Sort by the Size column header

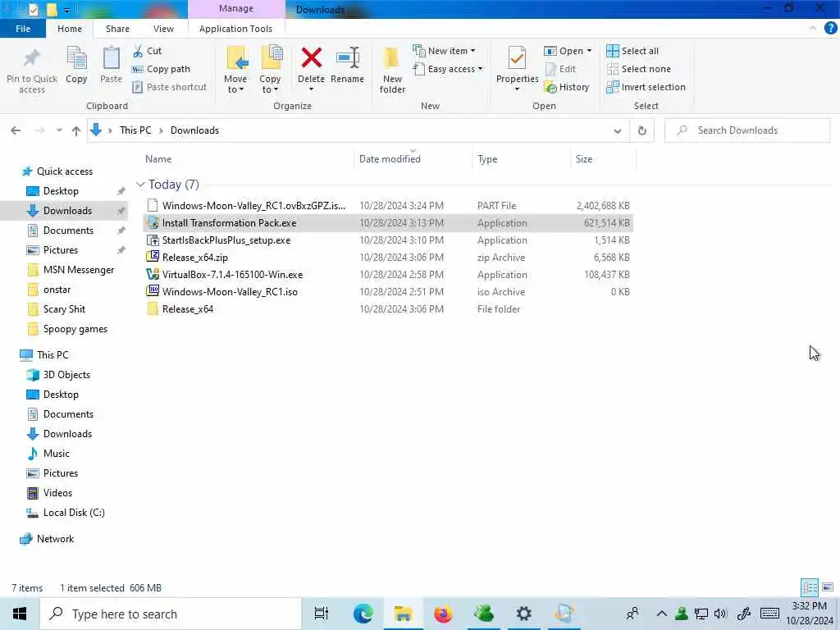click(x=603, y=159)
